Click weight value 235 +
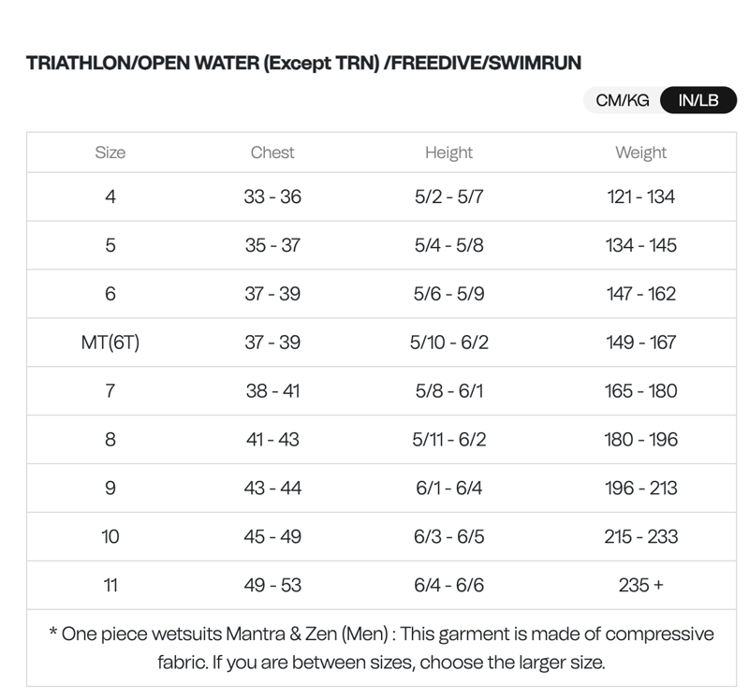The height and width of the screenshot is (700, 749). tap(642, 585)
